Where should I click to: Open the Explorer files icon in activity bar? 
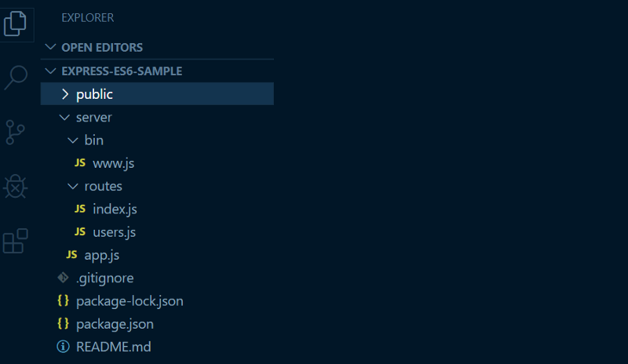[15, 24]
